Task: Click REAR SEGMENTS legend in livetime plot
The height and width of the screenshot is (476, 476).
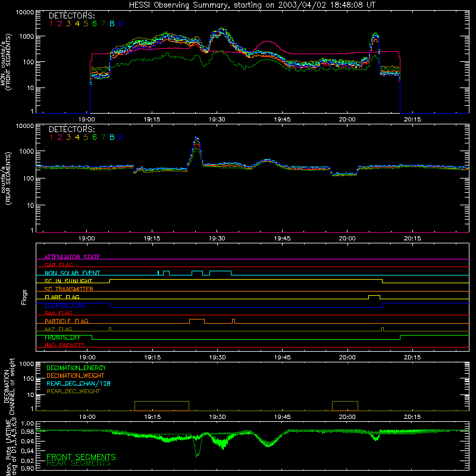Action: pyautogui.click(x=79, y=464)
